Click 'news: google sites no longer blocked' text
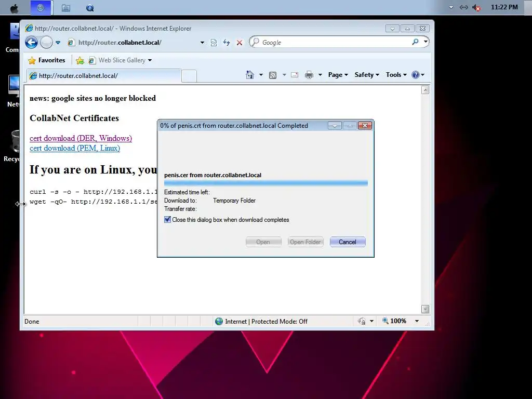The height and width of the screenshot is (399, 532). (x=92, y=98)
